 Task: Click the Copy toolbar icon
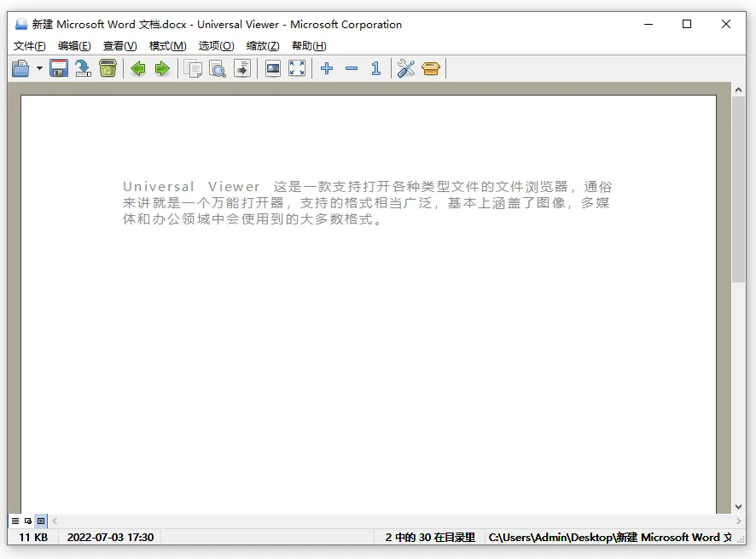coord(193,68)
